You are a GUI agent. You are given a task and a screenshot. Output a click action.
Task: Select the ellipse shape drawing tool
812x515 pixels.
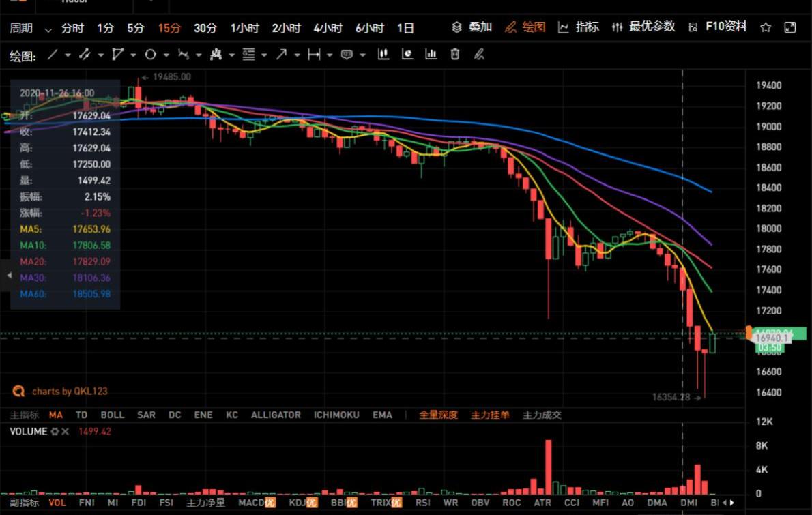149,55
